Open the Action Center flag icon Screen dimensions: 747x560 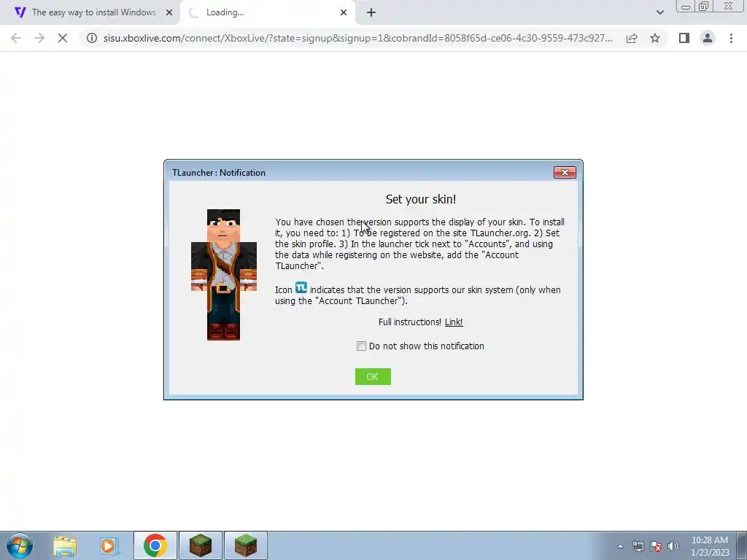(656, 546)
